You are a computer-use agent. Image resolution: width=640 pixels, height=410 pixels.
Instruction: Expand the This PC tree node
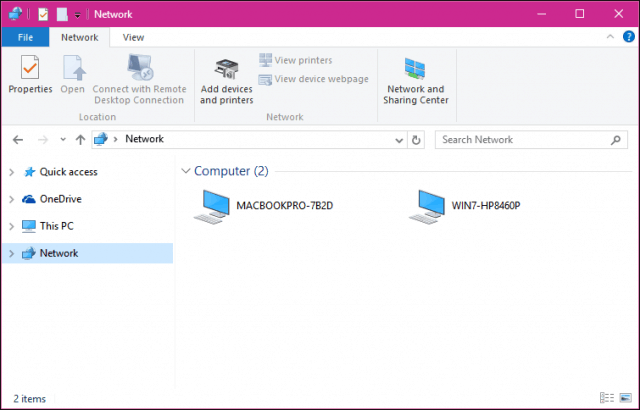(x=12, y=226)
